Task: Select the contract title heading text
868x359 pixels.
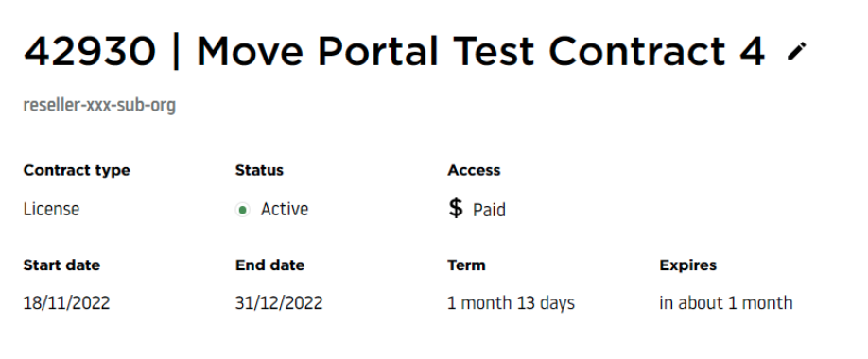Action: (x=394, y=51)
